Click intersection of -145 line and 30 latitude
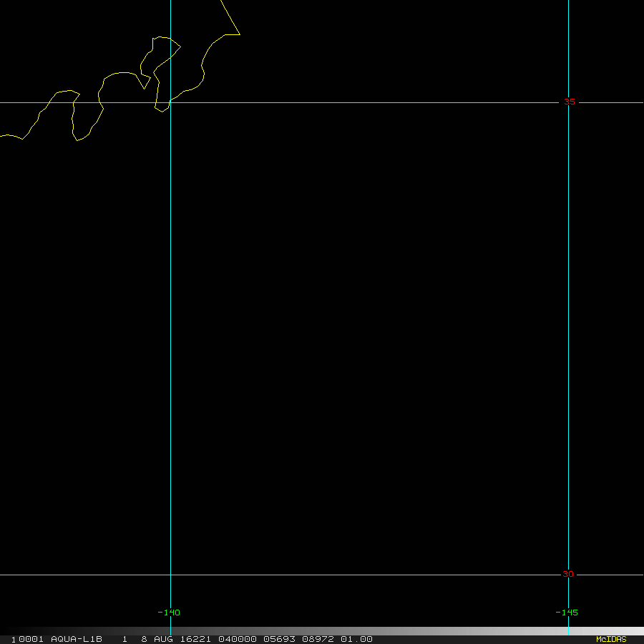644x644 pixels. [568, 575]
